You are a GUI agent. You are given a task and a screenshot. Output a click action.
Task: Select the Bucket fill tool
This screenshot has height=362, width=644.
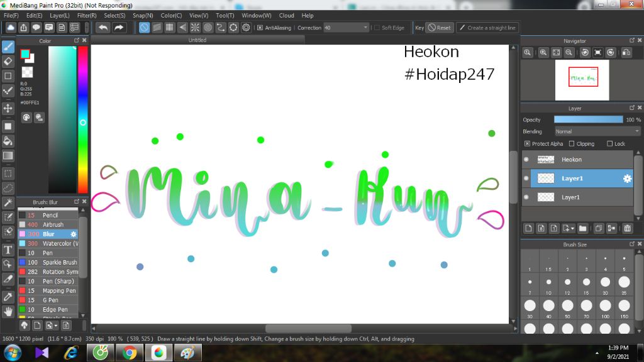click(8, 141)
